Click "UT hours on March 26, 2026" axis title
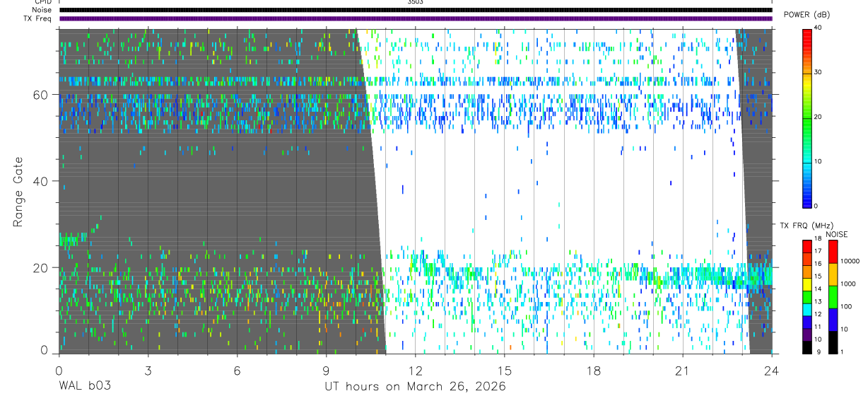Screen dimensions: 868x401 click(415, 387)
